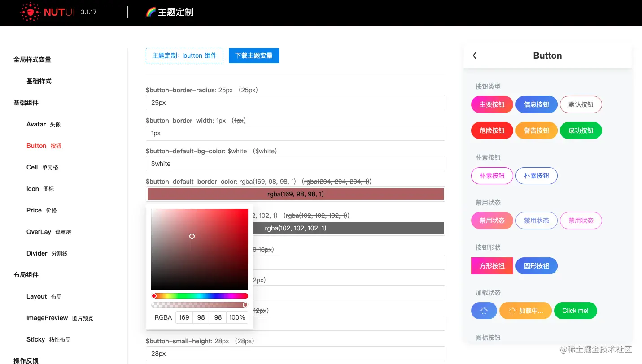The image size is (642, 364).
Task: Click the RGBA format label in color picker
Action: click(163, 317)
